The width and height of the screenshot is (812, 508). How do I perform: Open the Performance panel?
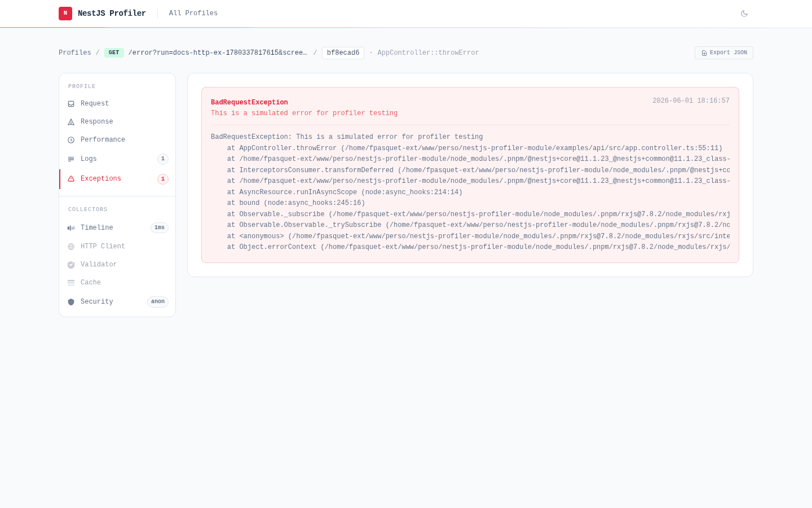click(117, 139)
